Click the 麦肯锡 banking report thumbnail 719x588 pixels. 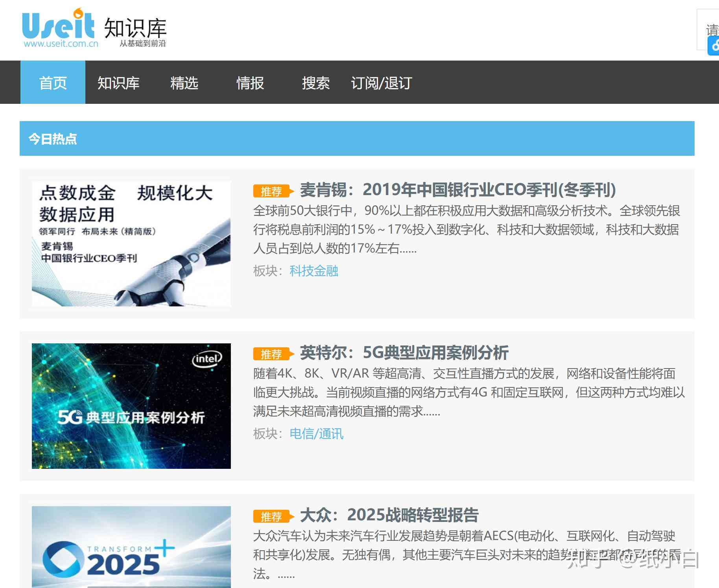click(131, 243)
